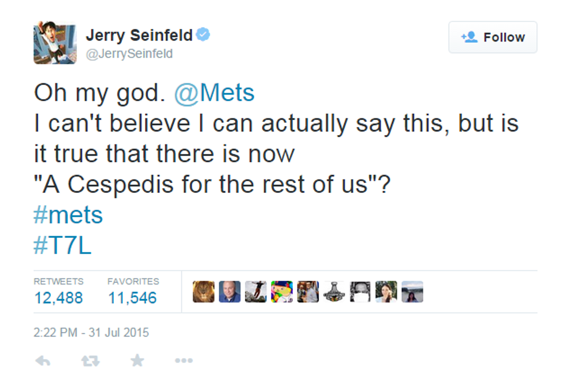Click the lion avatar in the favoriters row
Image resolution: width=566 pixels, height=392 pixels.
(203, 292)
